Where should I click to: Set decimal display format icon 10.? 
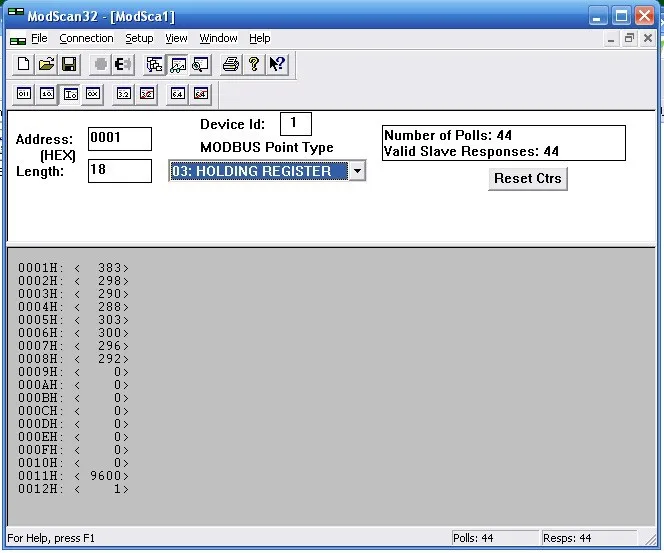pos(47,94)
